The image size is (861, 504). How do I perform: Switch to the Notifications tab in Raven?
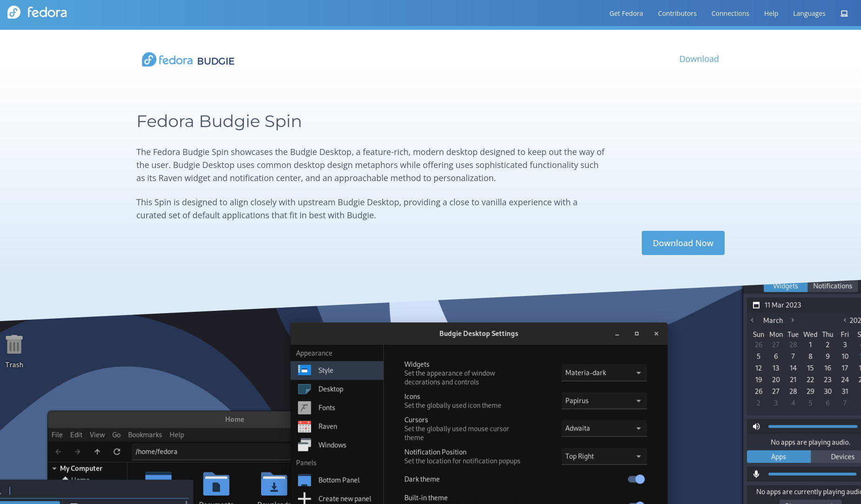point(833,286)
